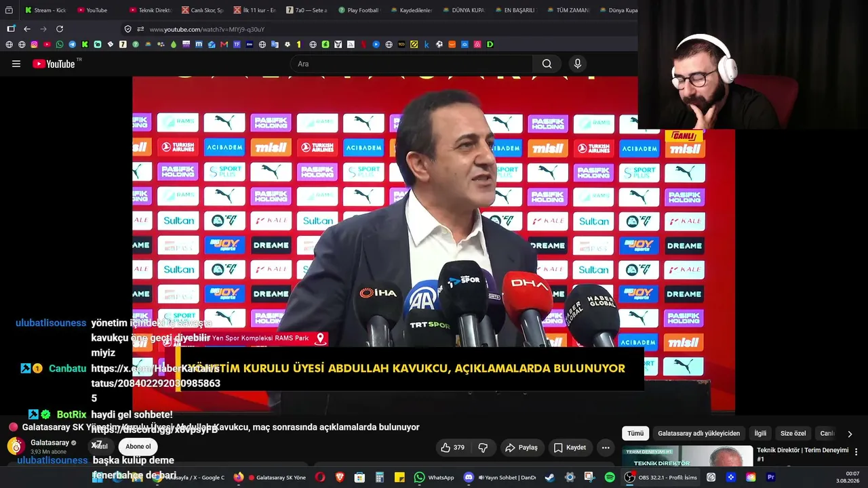Switch to the 'Teknik Direktör' browser tab
The image size is (868, 488).
150,10
